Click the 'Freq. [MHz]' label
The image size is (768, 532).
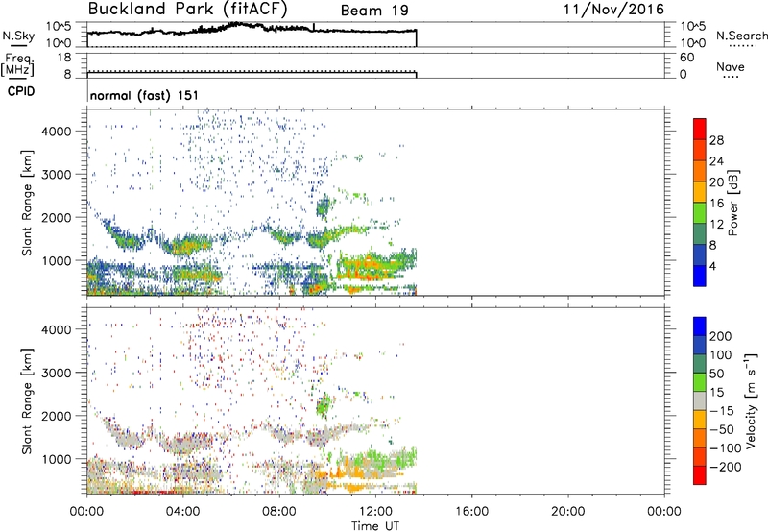tap(17, 65)
